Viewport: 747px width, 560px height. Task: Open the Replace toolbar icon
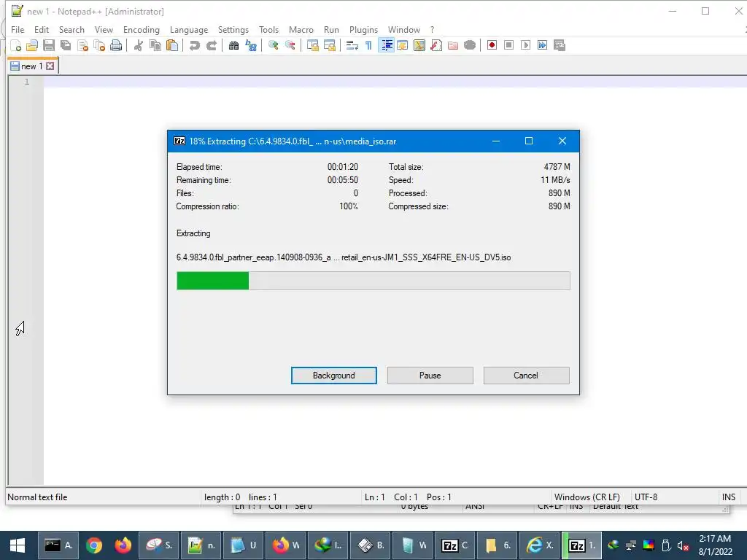[251, 45]
